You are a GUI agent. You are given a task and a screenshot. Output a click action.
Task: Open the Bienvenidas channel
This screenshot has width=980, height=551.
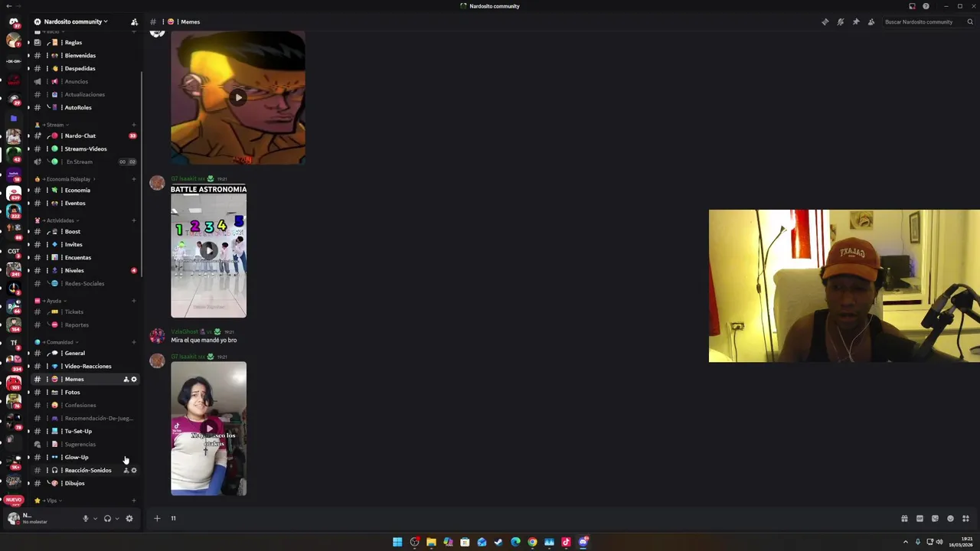click(84, 56)
